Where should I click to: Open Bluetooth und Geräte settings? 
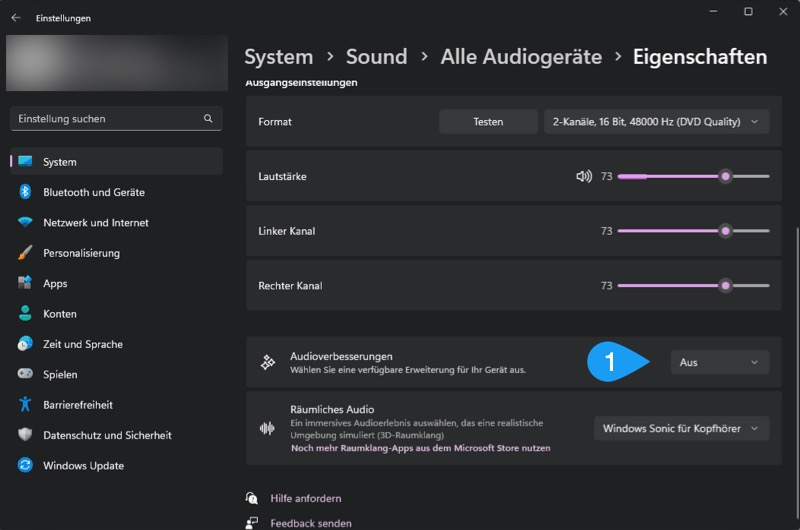pyautogui.click(x=93, y=192)
